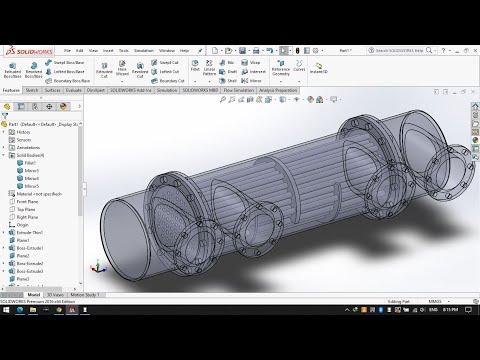Click the Print icon in quick access toolbar
Screen dimensions: 480x360
click(256, 51)
